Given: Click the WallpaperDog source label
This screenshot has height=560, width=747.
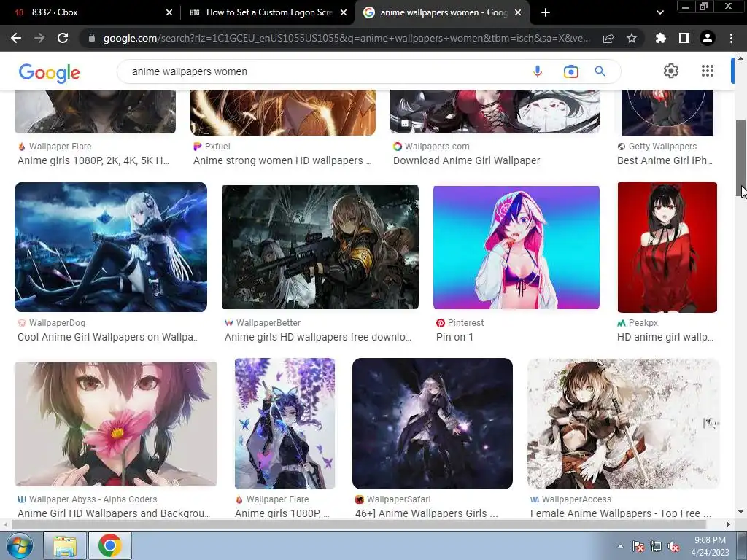Looking at the screenshot, I should click(x=57, y=323).
